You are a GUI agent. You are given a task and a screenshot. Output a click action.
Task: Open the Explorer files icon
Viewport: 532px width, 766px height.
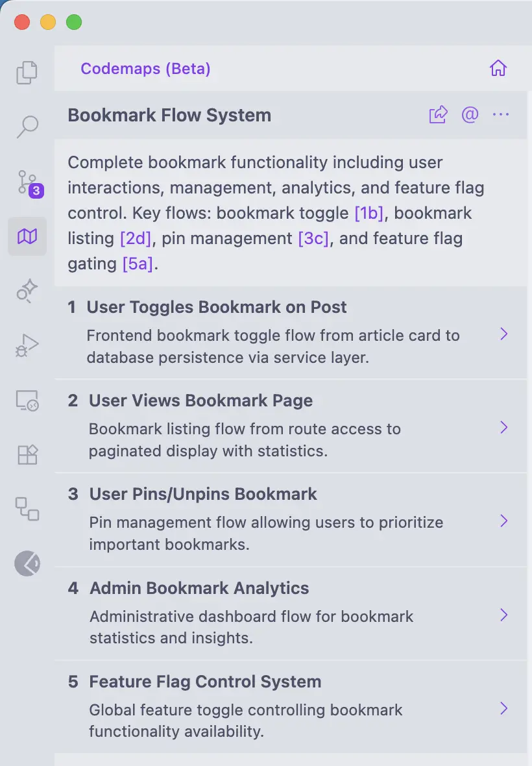pyautogui.click(x=27, y=72)
